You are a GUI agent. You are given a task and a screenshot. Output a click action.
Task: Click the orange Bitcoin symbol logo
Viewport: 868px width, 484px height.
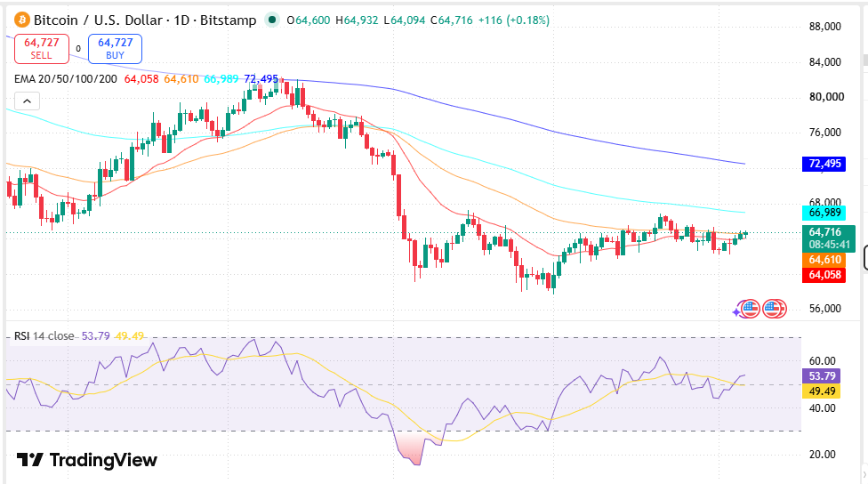[x=22, y=20]
